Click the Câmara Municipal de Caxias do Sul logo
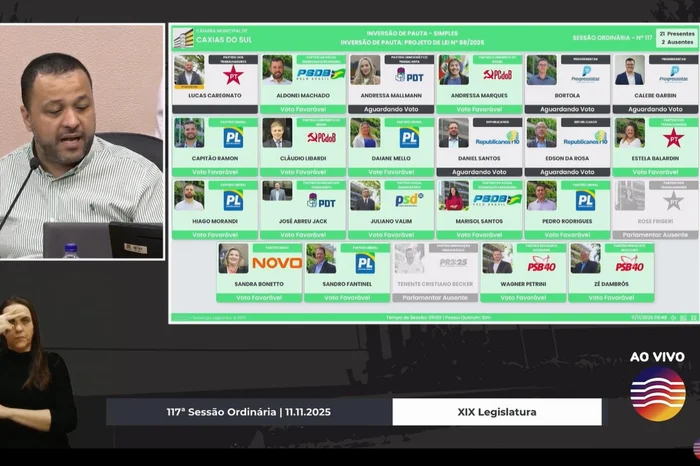This screenshot has width=700, height=466. (183, 38)
